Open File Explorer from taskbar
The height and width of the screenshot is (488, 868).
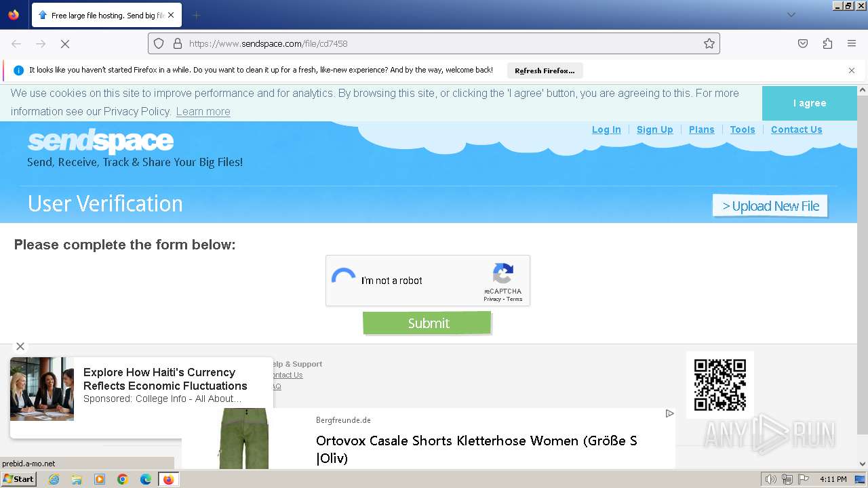point(77,479)
